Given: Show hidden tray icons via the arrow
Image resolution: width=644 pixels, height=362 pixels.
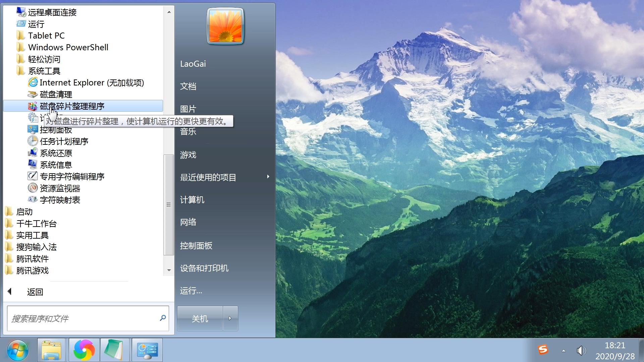Looking at the screenshot, I should coord(563,350).
